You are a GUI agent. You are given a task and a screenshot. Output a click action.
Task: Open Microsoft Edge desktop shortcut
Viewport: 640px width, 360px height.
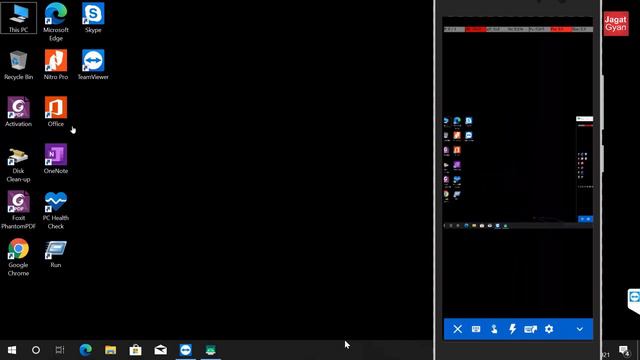pos(56,21)
